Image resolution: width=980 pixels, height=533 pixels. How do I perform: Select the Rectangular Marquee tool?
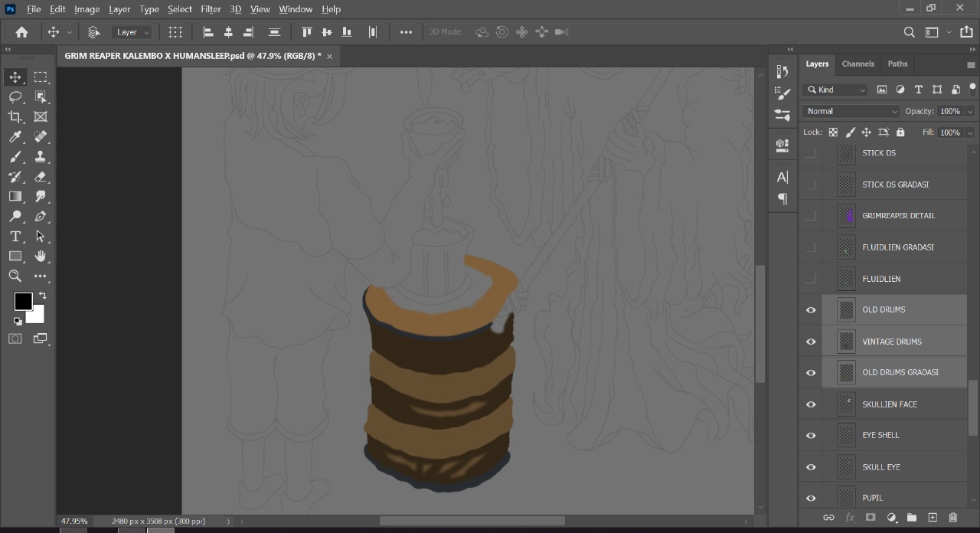click(x=41, y=77)
